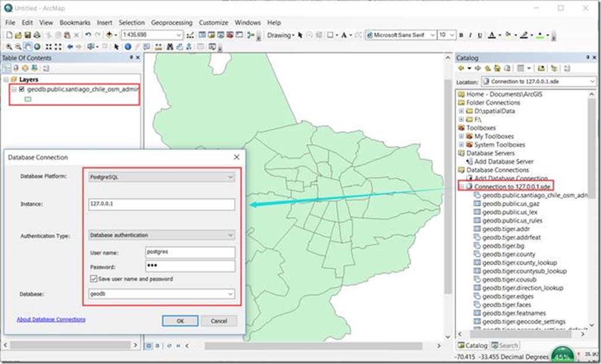This screenshot has width=601, height=364.
Task: Expand System Toolboxes node
Action: (461, 145)
